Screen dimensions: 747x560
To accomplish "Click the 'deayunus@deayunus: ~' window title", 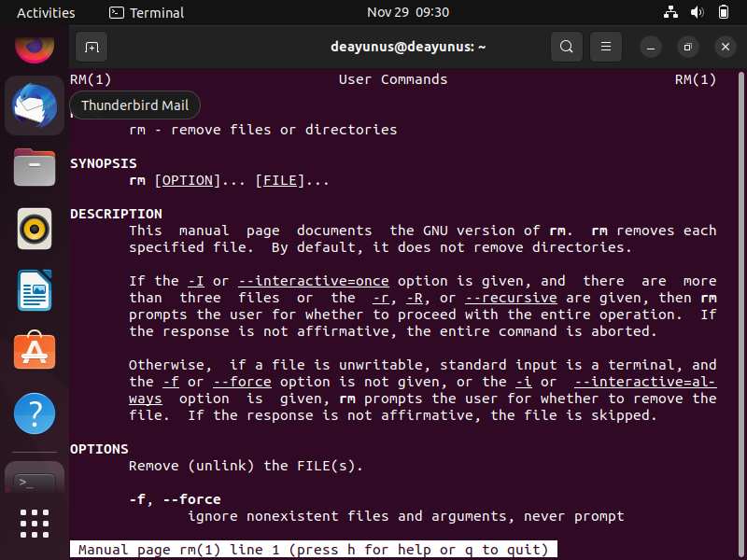I will [408, 47].
